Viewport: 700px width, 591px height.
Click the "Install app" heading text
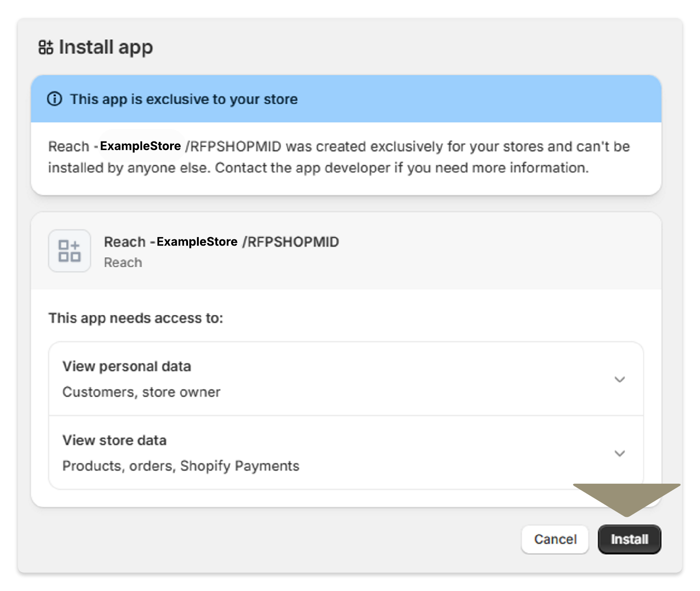tap(106, 47)
